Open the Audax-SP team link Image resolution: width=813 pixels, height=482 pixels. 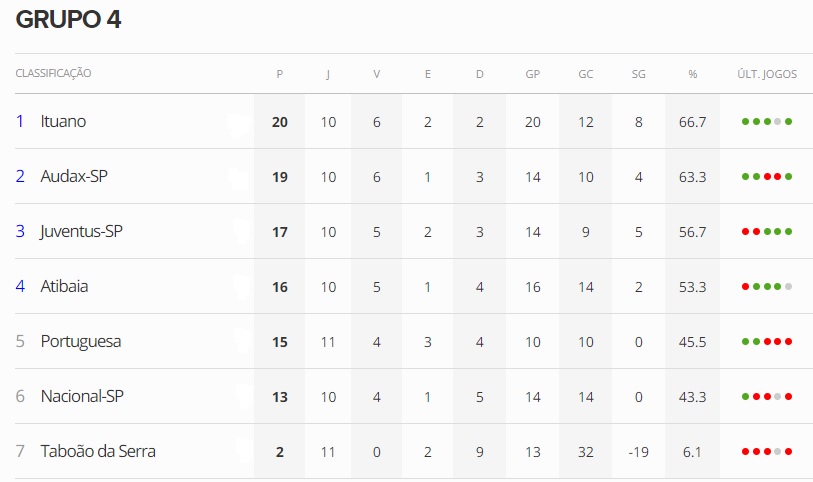[x=74, y=176]
